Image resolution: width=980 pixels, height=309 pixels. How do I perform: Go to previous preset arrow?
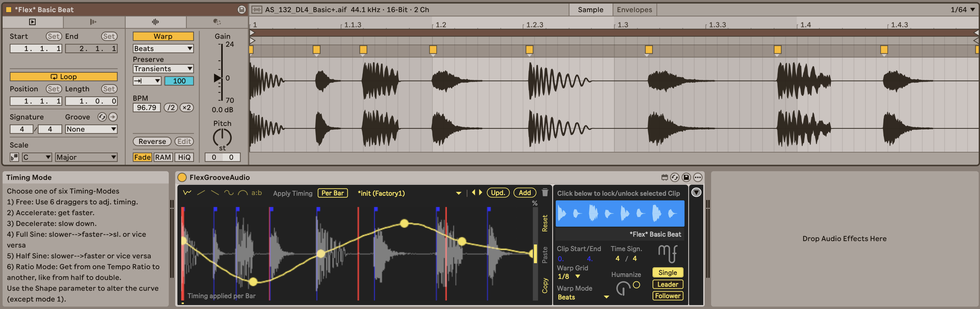click(474, 192)
